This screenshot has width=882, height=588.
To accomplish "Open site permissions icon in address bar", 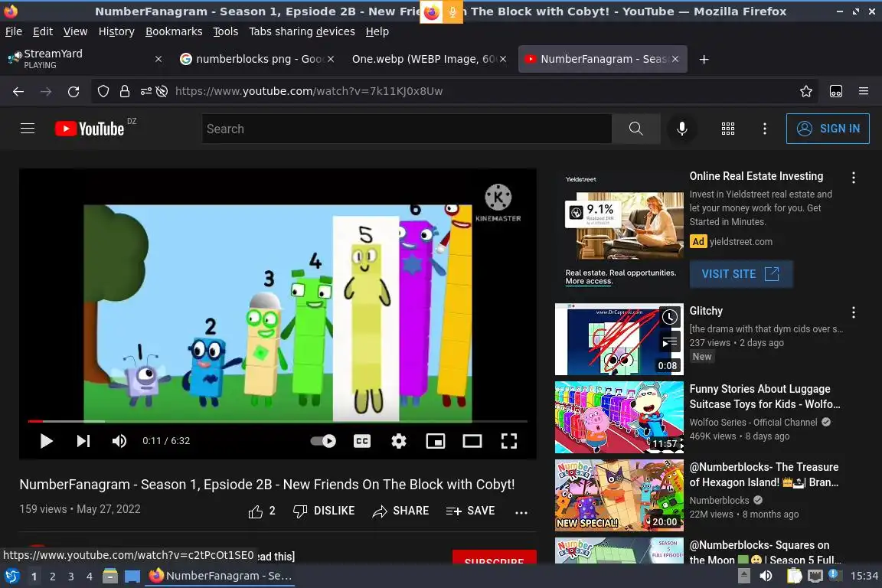I will click(x=145, y=91).
